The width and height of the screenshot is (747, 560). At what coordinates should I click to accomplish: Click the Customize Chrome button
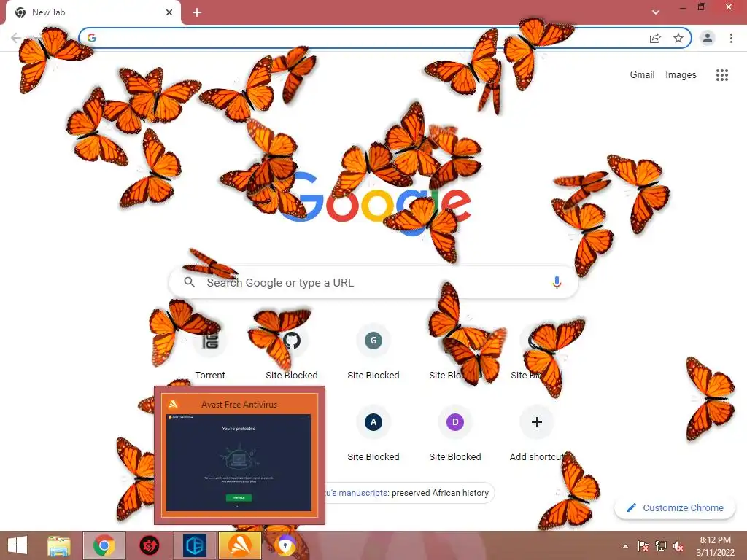click(676, 507)
